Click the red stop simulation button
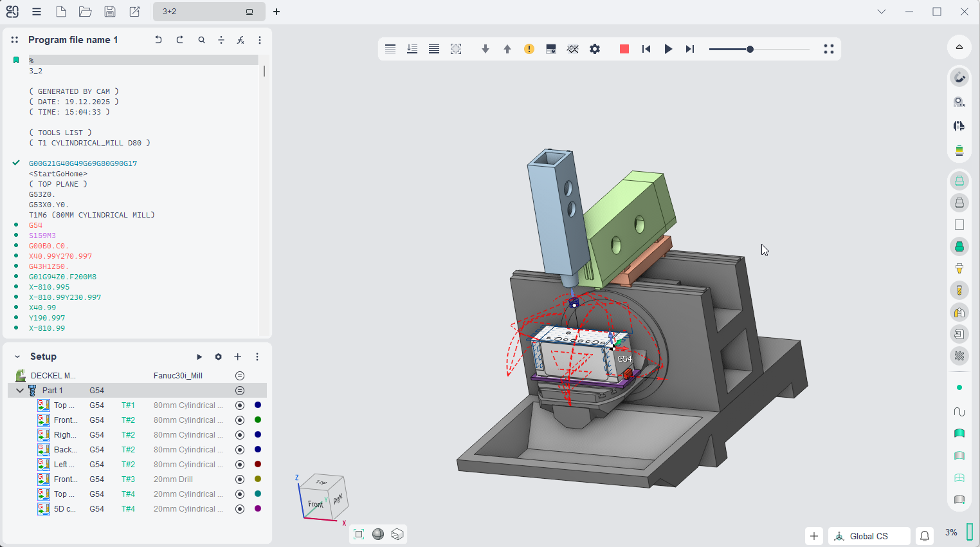The height and width of the screenshot is (547, 980). click(x=624, y=49)
